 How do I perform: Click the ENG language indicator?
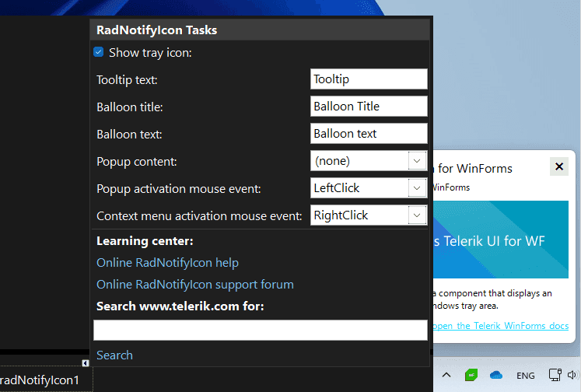(526, 376)
